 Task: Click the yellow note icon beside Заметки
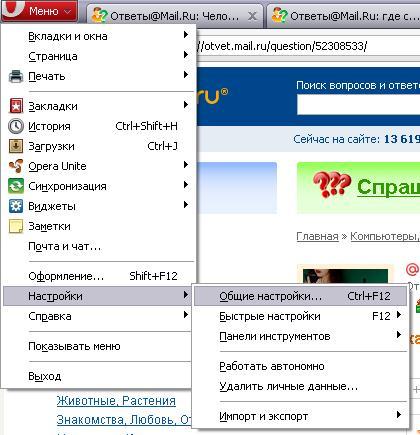(16, 226)
